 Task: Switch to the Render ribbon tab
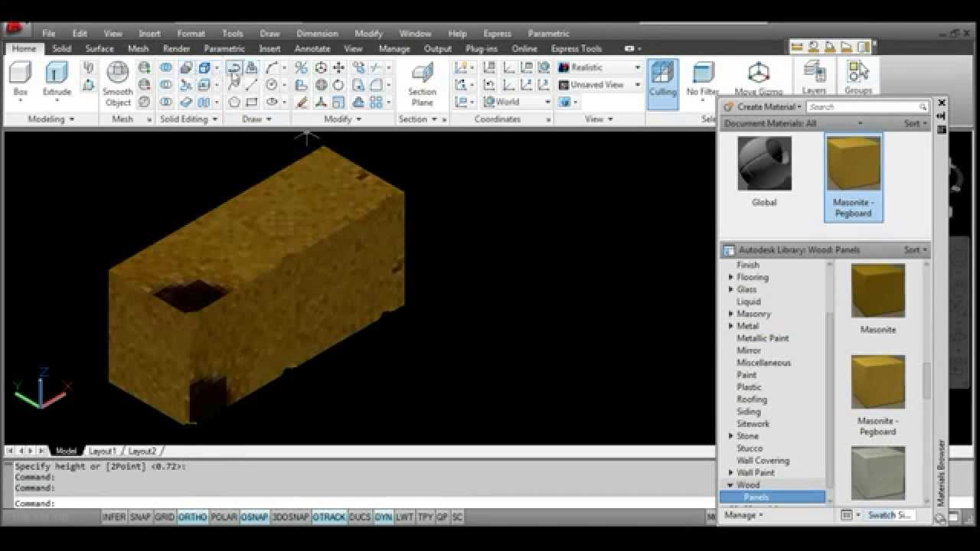pos(177,49)
